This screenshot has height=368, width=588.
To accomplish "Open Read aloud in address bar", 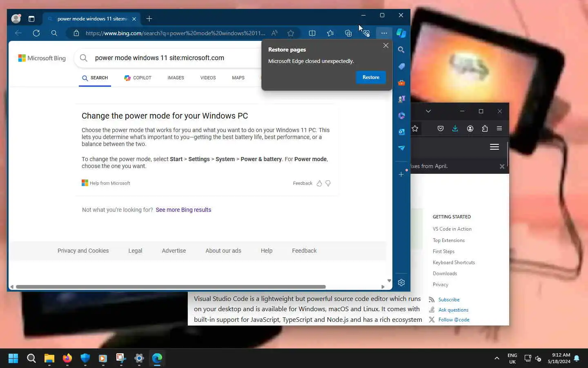I will [274, 33].
